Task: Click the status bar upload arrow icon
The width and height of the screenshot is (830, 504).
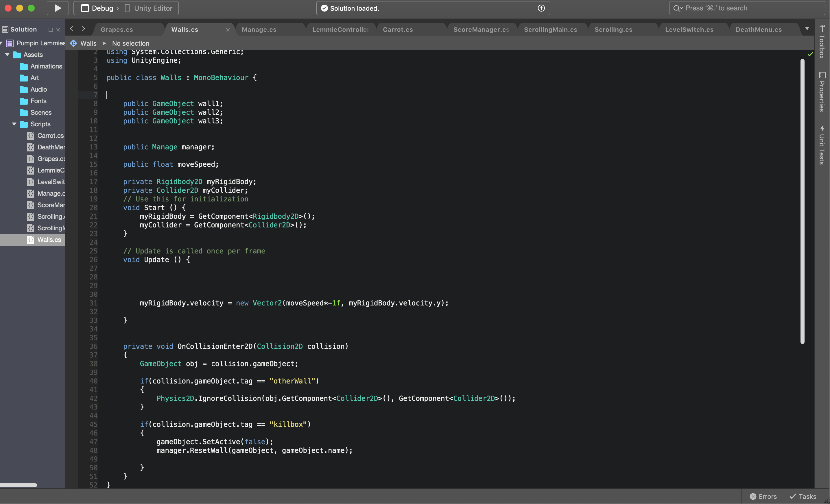Action: pos(541,8)
